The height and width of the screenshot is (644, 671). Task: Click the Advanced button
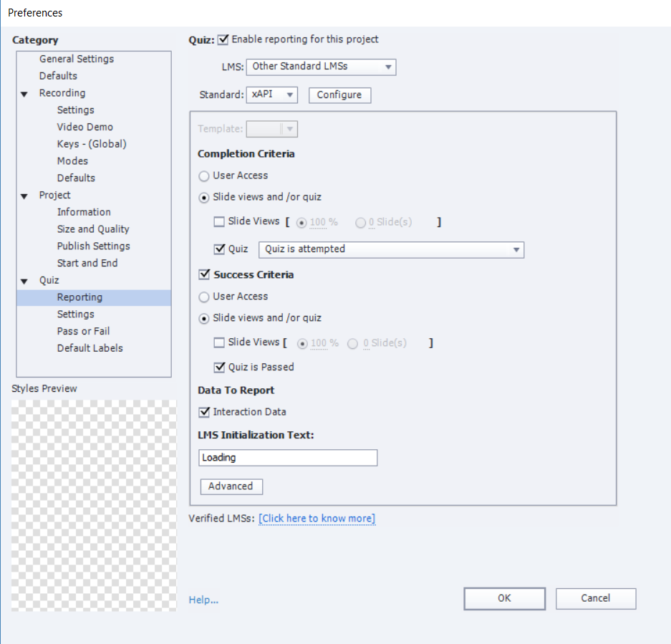(x=231, y=486)
